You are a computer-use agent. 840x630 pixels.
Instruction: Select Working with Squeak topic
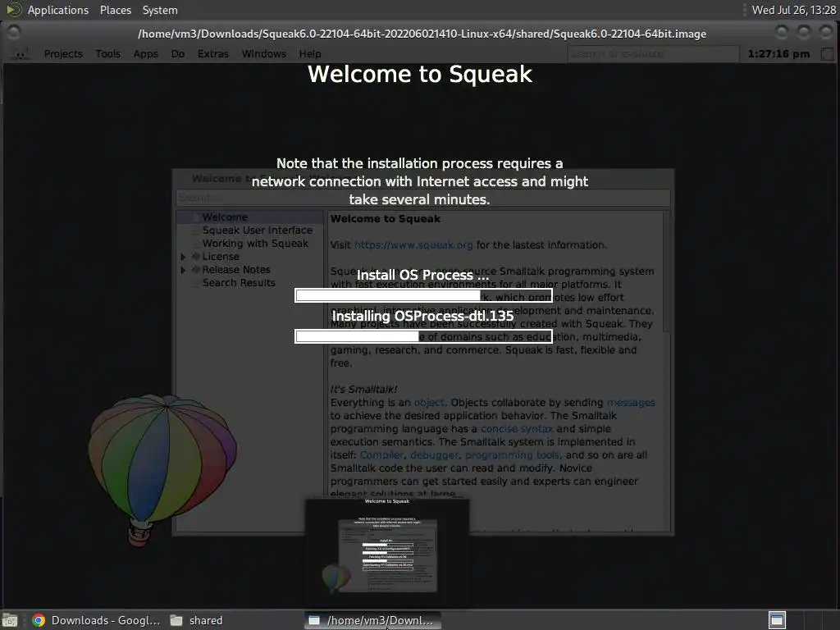click(256, 243)
